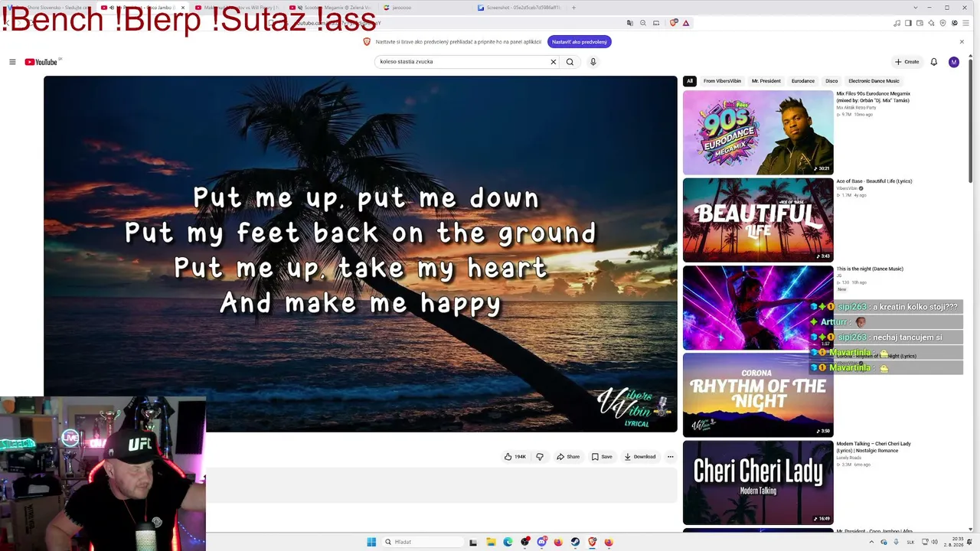
Task: Open Modern Talking Cheri Cheri Lady title
Action: point(874,447)
